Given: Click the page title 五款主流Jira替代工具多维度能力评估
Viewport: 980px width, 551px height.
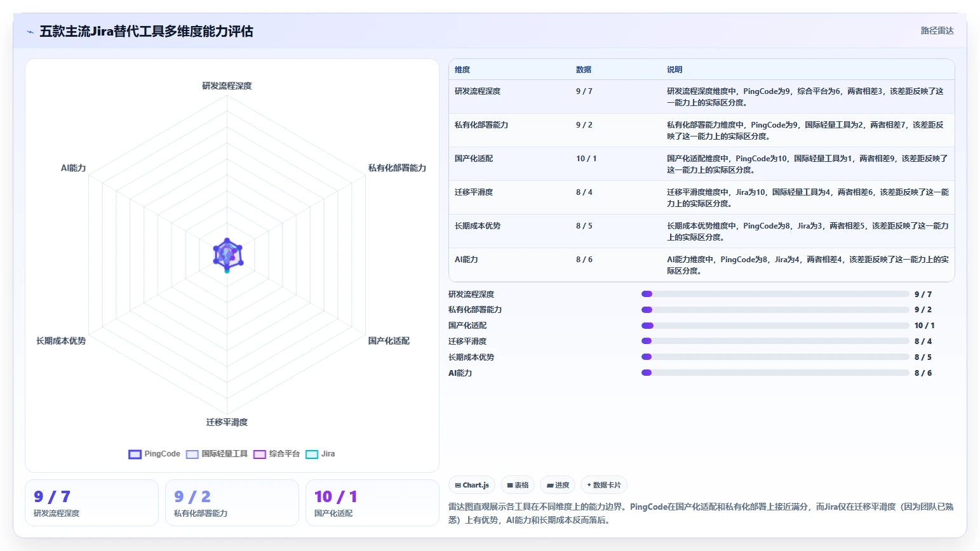Looking at the screenshot, I should click(x=146, y=31).
